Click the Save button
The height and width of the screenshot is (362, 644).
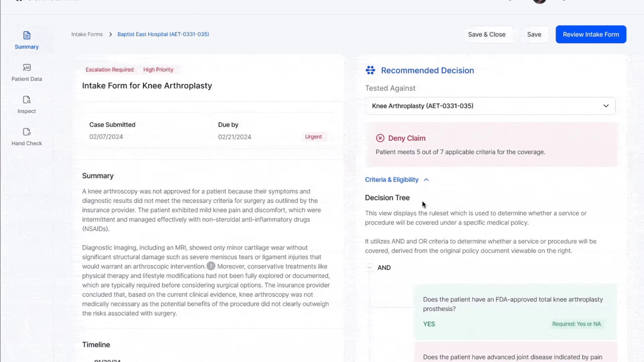534,34
